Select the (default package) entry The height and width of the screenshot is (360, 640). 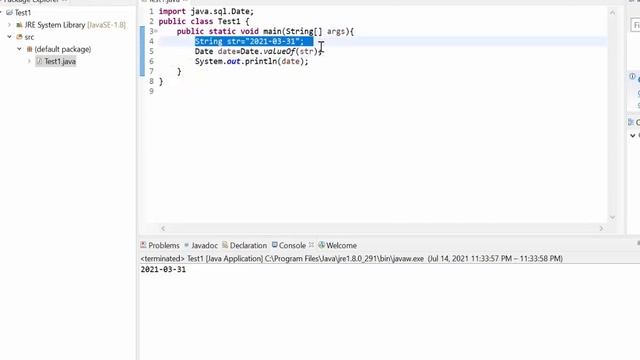(63, 49)
